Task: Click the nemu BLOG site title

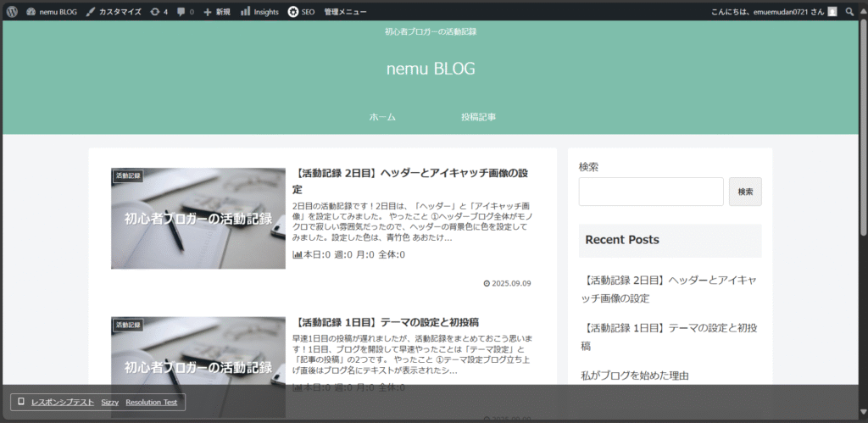Action: point(431,69)
